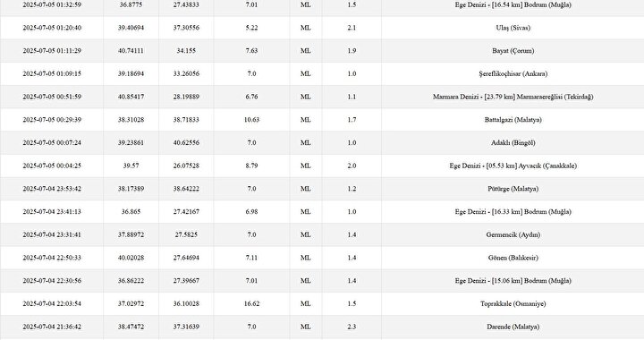
Task: Click the Darende (Malatya) location cell
Action: pos(513,327)
